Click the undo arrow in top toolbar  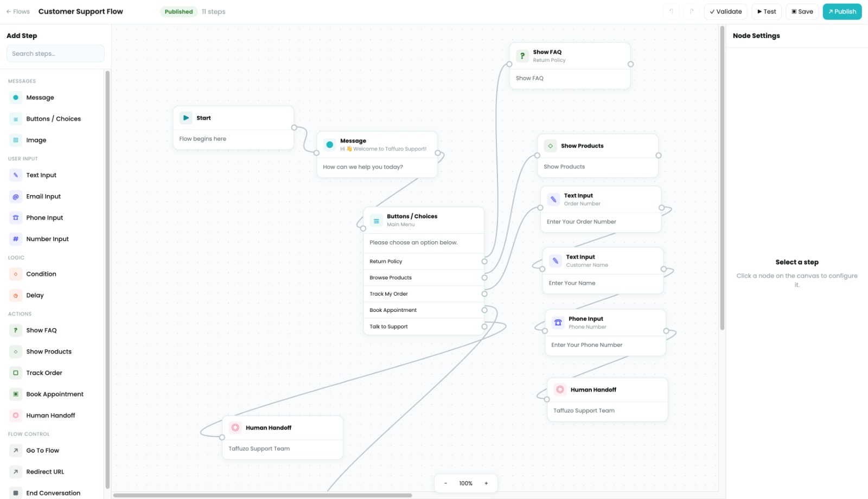(671, 11)
